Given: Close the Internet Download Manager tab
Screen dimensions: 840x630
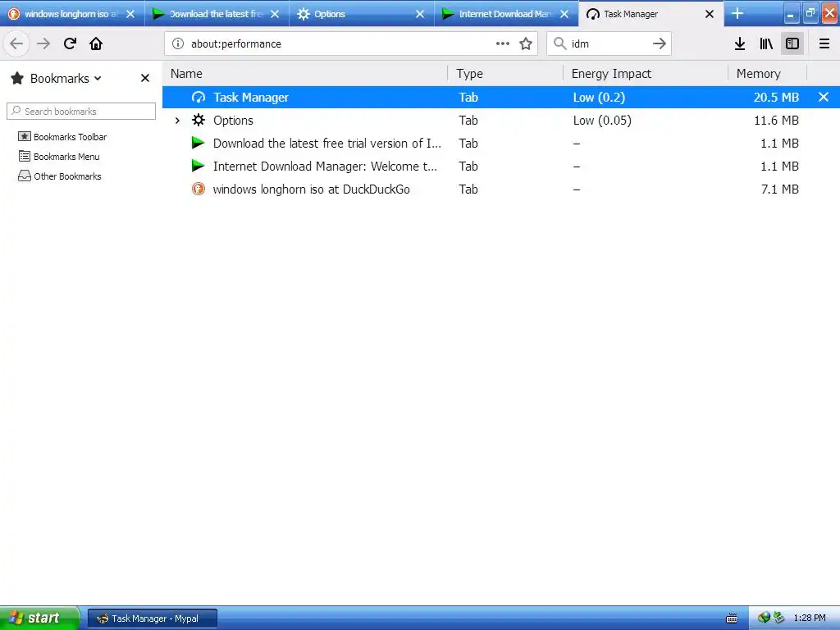Looking at the screenshot, I should point(564,14).
